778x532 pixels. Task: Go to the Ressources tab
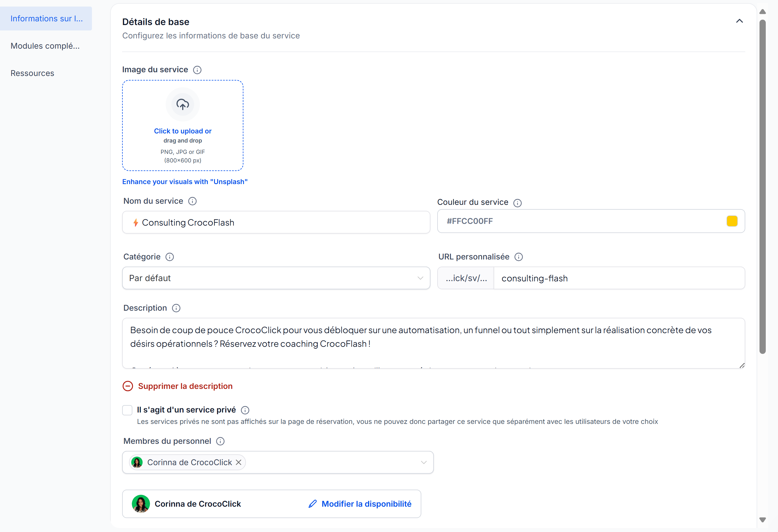coord(32,73)
